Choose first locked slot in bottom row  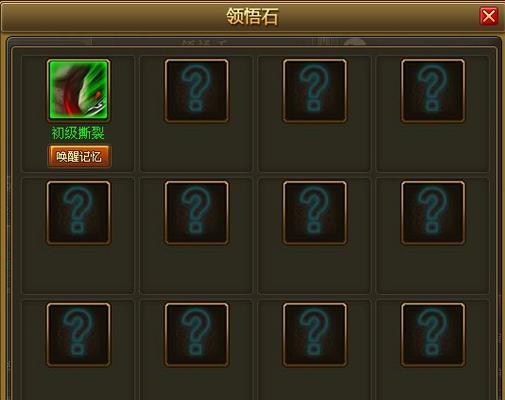coord(79,335)
